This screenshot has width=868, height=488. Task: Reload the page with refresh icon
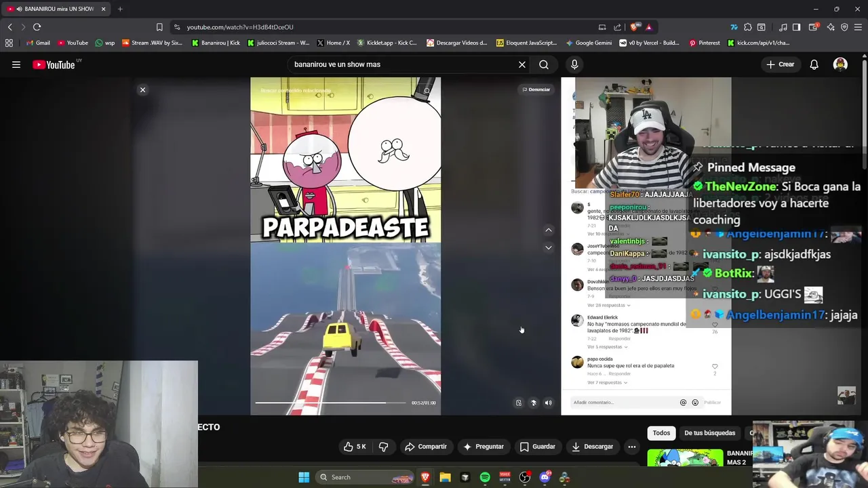click(37, 27)
